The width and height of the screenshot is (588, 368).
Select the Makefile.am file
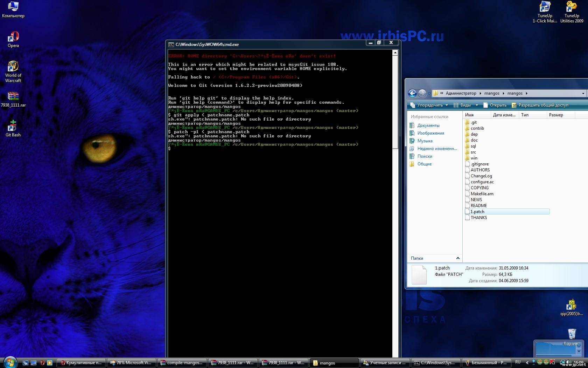tap(479, 194)
